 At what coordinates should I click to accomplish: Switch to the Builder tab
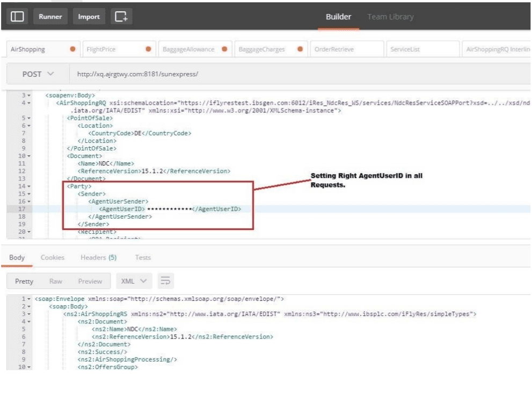coord(338,17)
